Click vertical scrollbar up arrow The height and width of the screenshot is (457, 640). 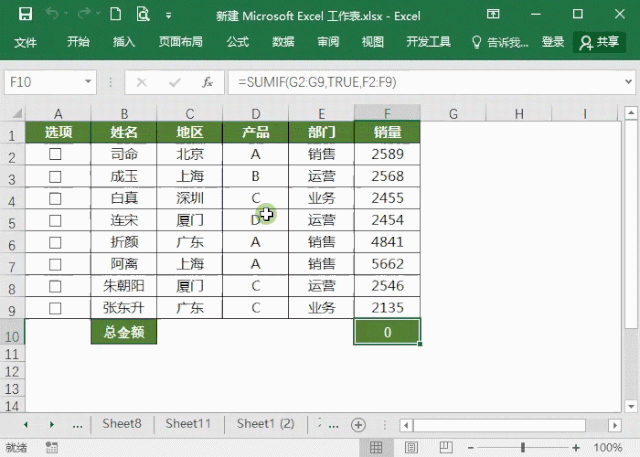tap(631, 112)
